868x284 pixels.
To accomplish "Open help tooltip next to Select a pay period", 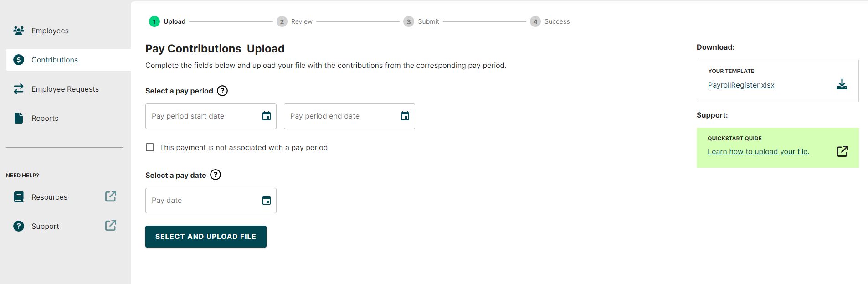I will [222, 91].
